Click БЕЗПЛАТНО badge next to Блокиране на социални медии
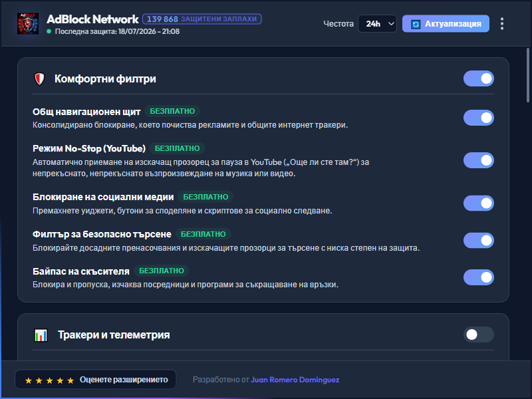Screen dimensions: 532x399 [205, 197]
